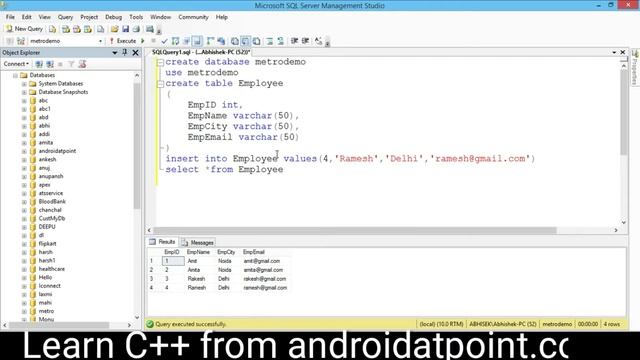Close the Object Explorer panel

136,53
